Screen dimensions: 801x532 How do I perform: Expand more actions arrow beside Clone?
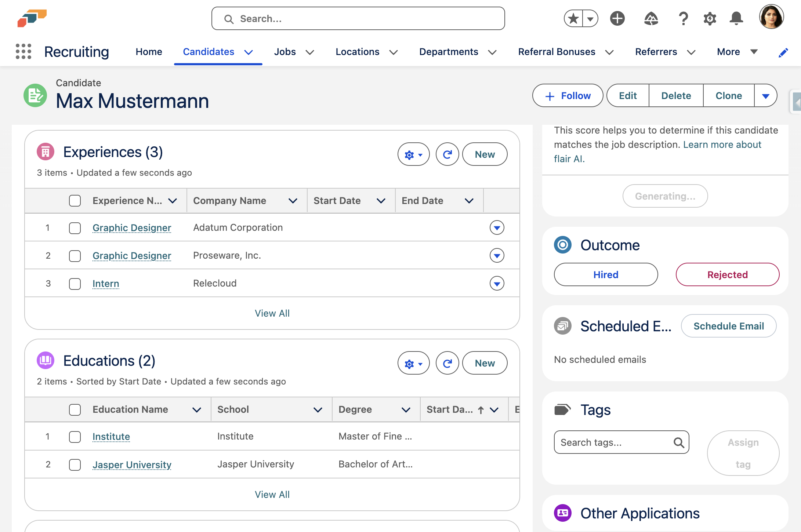click(765, 96)
